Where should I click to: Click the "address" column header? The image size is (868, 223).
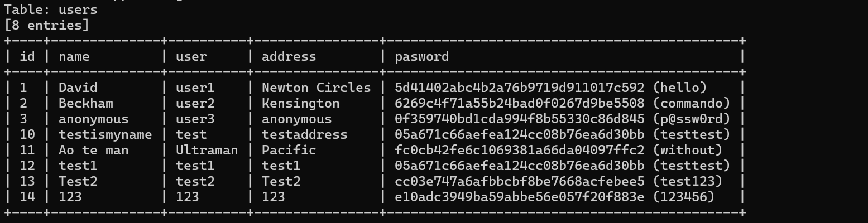(289, 56)
